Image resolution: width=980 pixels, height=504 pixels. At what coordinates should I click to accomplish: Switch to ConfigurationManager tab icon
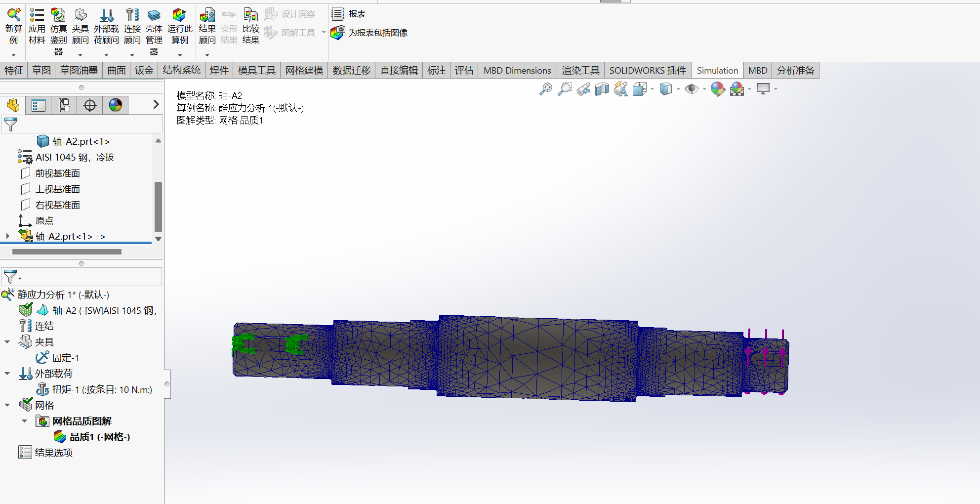[x=64, y=105]
